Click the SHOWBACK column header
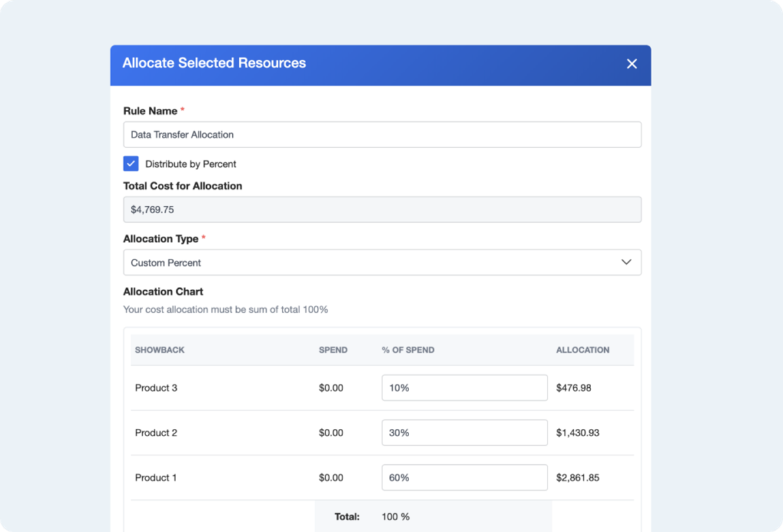This screenshot has height=532, width=783. [x=160, y=350]
